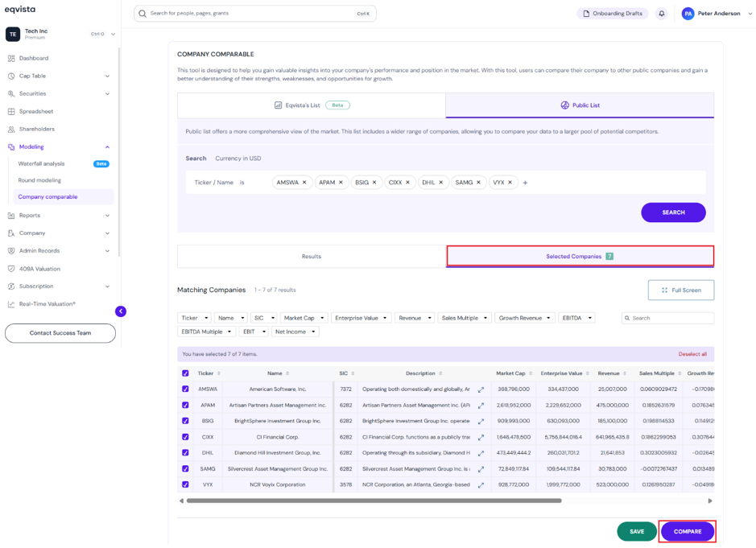
Task: Remove the BSIG ticker chip
Action: tap(374, 183)
